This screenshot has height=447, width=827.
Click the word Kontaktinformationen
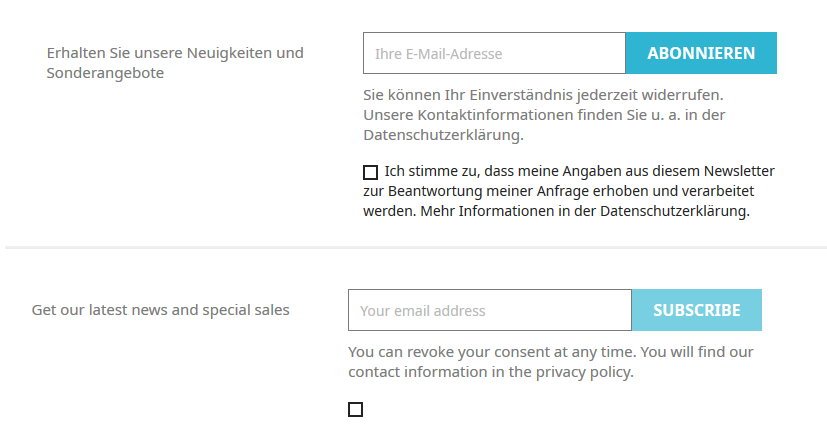point(482,115)
